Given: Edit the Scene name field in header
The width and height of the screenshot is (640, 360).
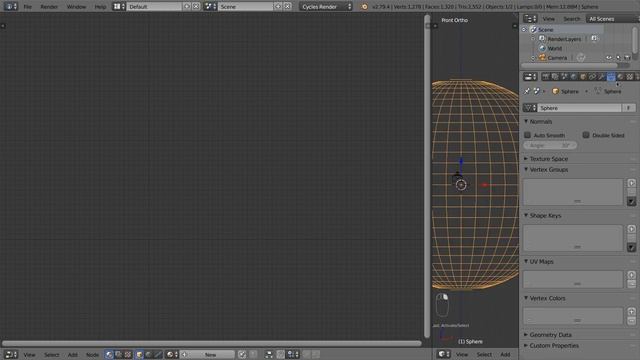Looking at the screenshot, I should (245, 7).
